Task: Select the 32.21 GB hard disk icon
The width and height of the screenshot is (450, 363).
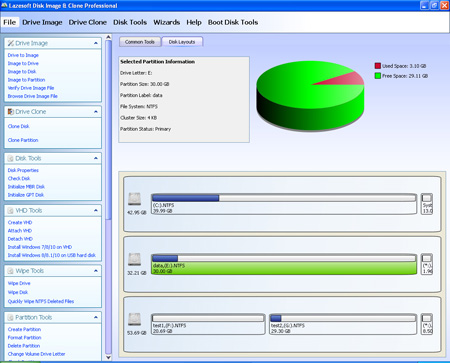Action: click(x=135, y=259)
